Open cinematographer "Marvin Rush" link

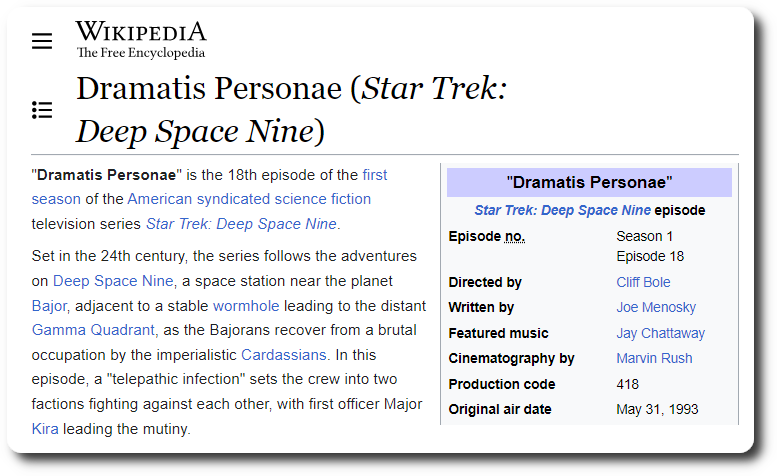pos(654,358)
